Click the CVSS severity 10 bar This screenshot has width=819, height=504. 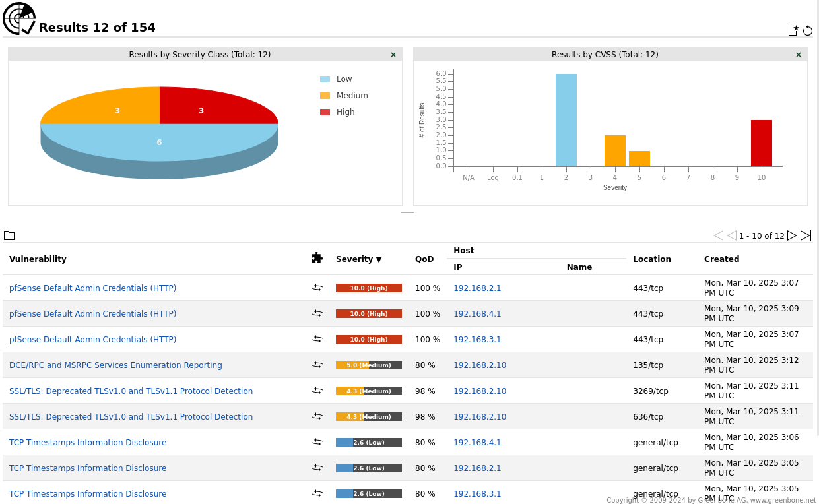pos(762,143)
